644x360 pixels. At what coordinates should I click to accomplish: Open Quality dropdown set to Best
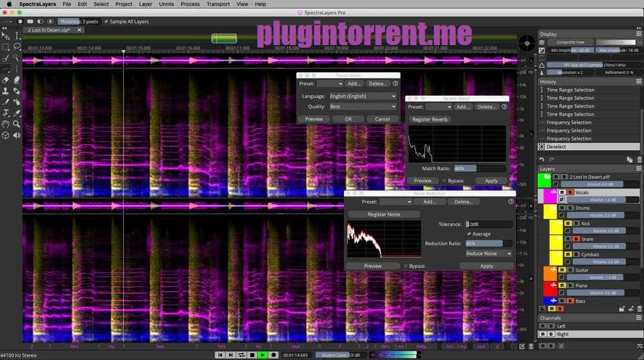tap(363, 106)
